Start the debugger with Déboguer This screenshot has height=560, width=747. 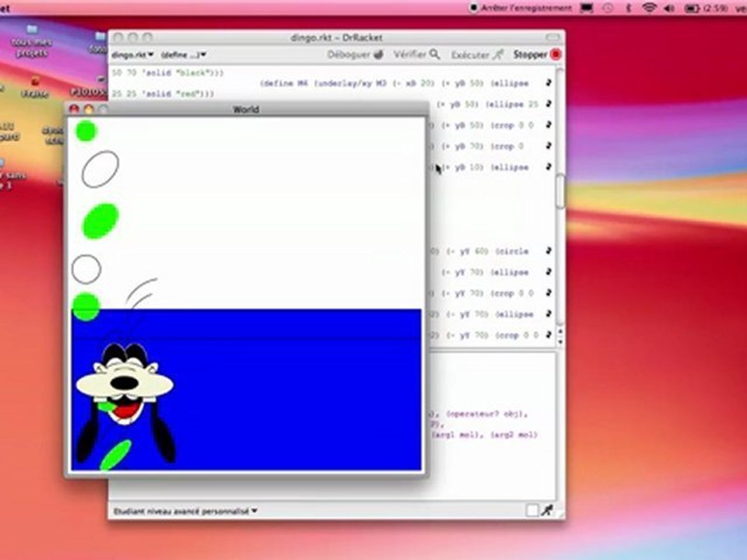pyautogui.click(x=355, y=54)
